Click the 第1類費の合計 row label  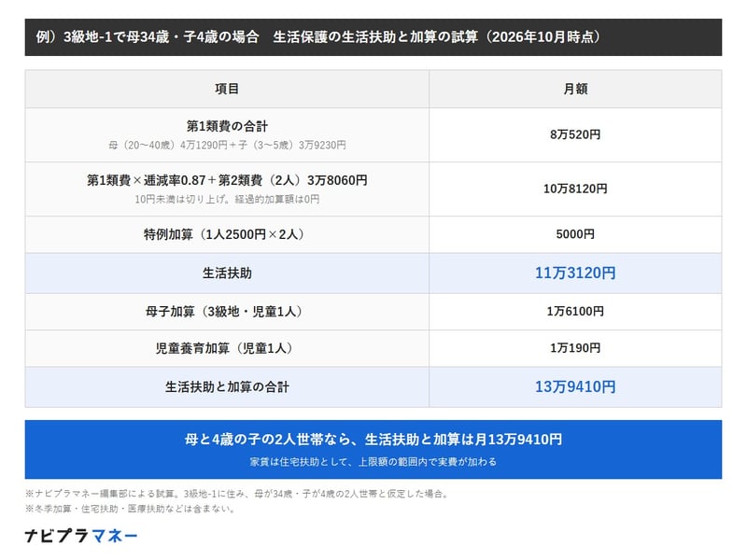[x=227, y=126]
